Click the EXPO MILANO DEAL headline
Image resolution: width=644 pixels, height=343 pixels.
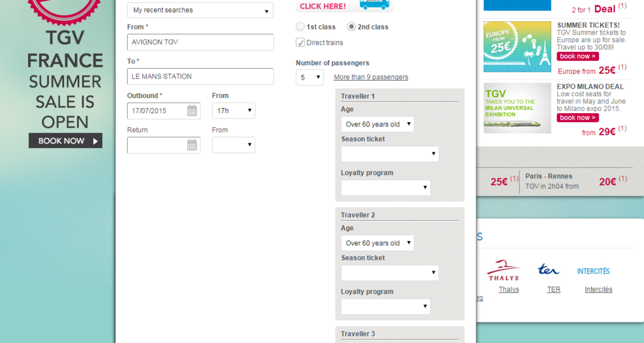point(590,87)
